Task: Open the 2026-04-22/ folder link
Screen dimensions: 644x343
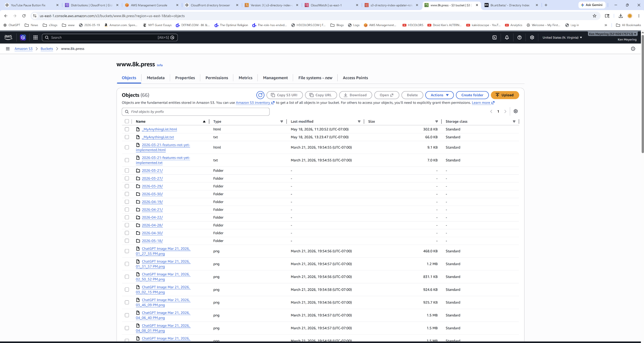Action: (x=152, y=217)
